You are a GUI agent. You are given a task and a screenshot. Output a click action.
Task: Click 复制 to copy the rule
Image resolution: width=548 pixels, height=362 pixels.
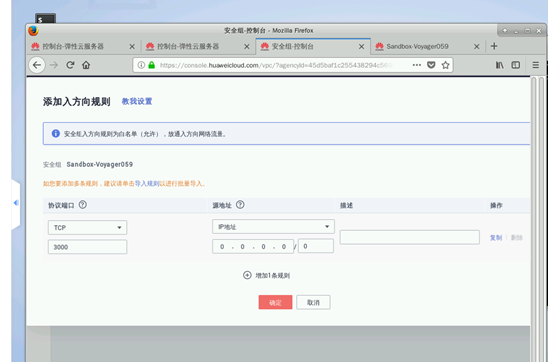tap(496, 238)
